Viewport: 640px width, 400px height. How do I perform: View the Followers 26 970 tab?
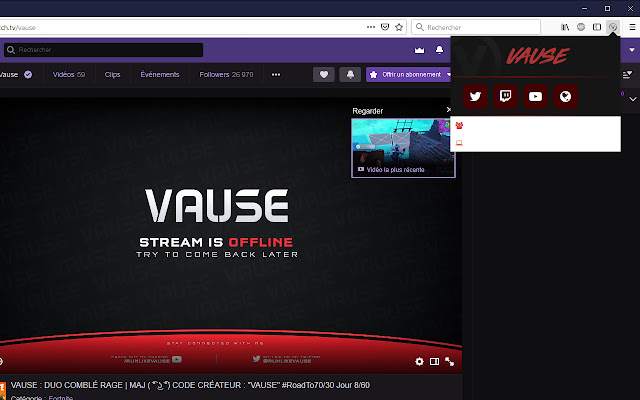pos(226,74)
